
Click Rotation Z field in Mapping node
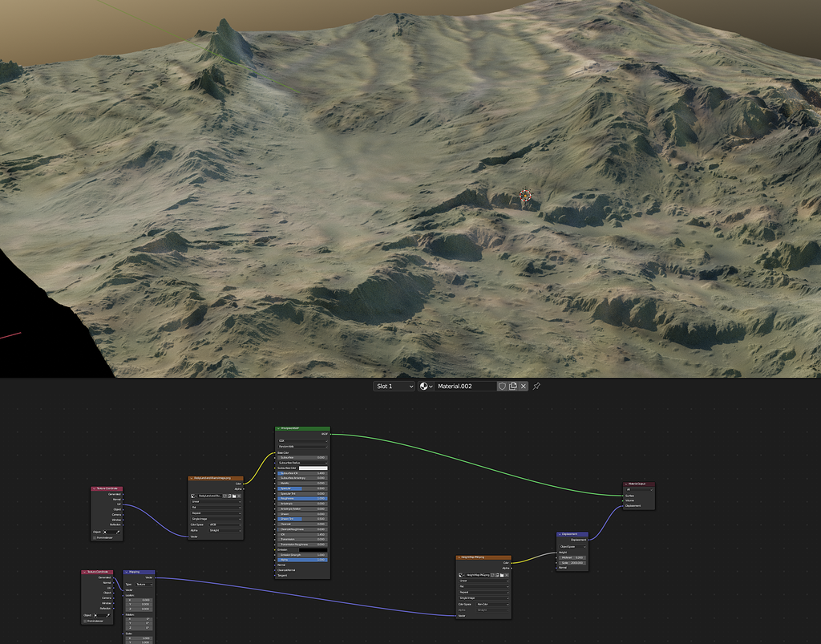[x=140, y=628]
